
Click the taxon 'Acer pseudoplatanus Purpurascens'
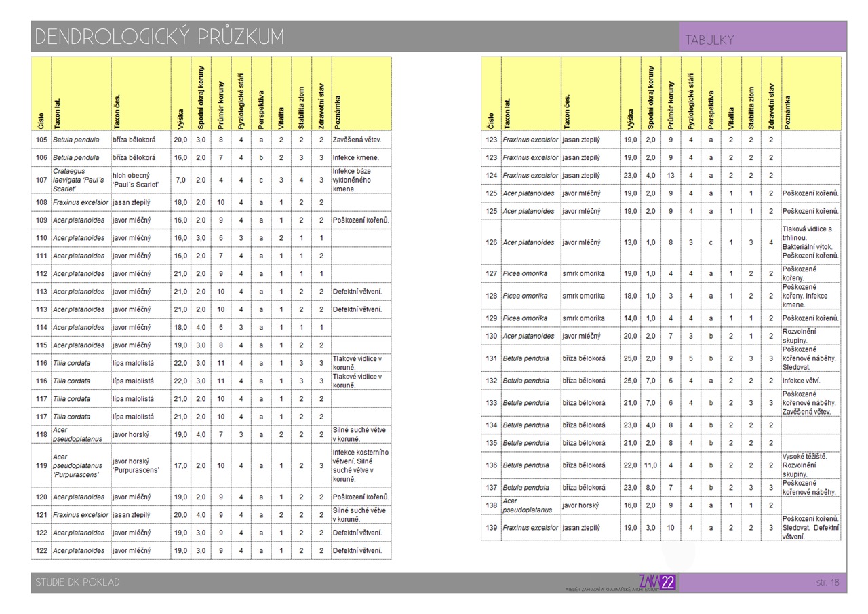[x=78, y=465]
